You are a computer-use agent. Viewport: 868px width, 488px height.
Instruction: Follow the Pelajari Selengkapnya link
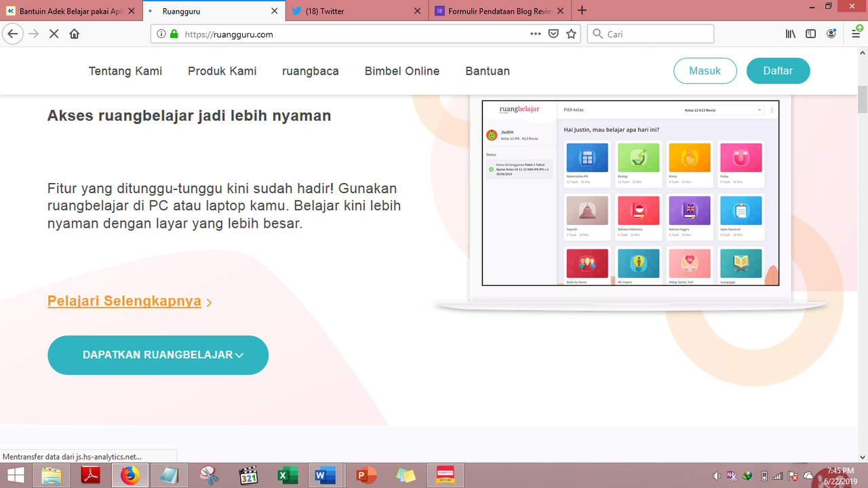pos(123,301)
